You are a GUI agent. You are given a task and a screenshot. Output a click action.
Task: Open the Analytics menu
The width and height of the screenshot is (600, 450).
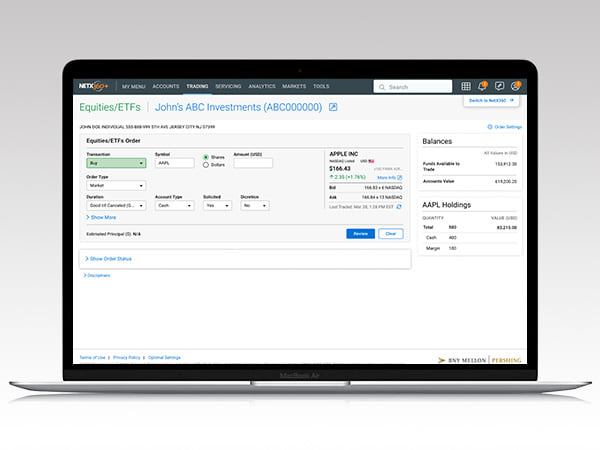tap(261, 87)
